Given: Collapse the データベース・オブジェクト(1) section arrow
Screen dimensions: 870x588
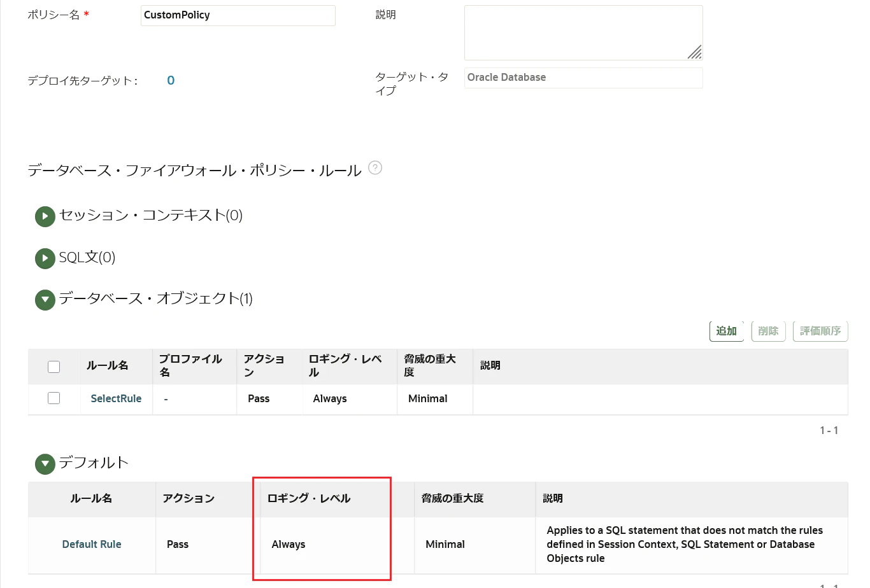Looking at the screenshot, I should [45, 300].
